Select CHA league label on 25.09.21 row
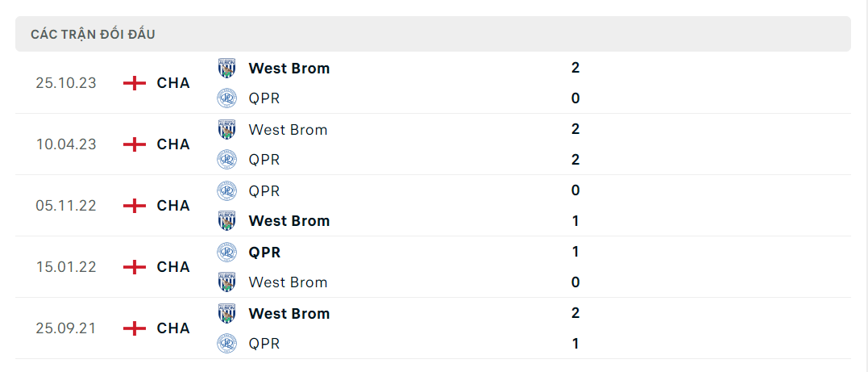 pyautogui.click(x=173, y=328)
